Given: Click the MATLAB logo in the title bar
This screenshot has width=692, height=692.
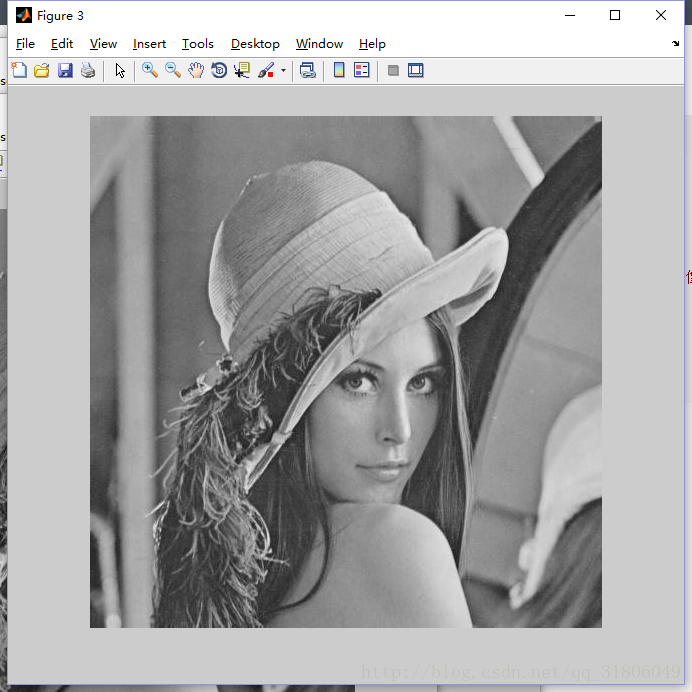Looking at the screenshot, I should point(24,15).
